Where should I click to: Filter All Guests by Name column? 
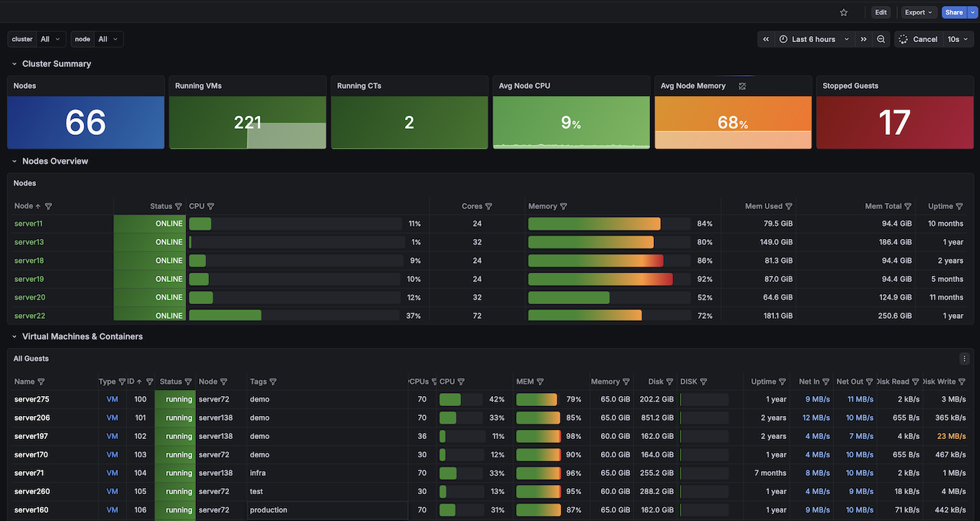(x=41, y=382)
